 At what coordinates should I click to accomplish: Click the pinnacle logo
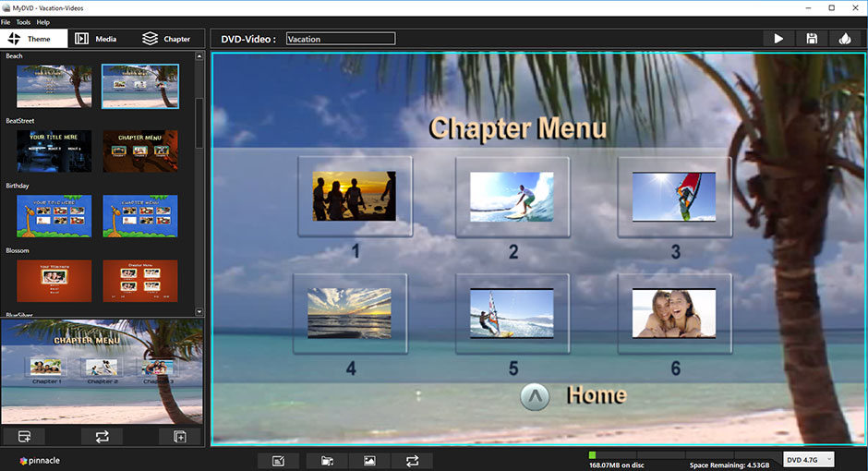tap(40, 461)
